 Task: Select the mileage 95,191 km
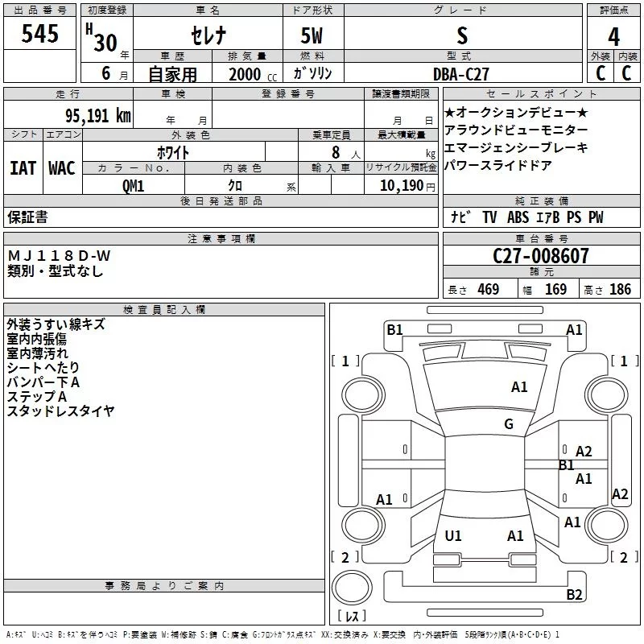97,116
